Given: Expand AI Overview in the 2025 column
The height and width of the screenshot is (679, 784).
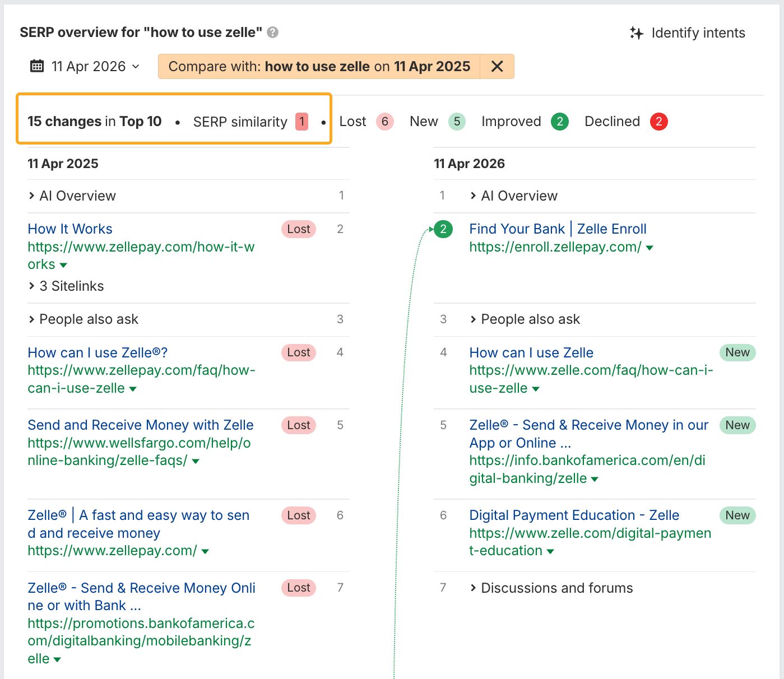Looking at the screenshot, I should 72,196.
